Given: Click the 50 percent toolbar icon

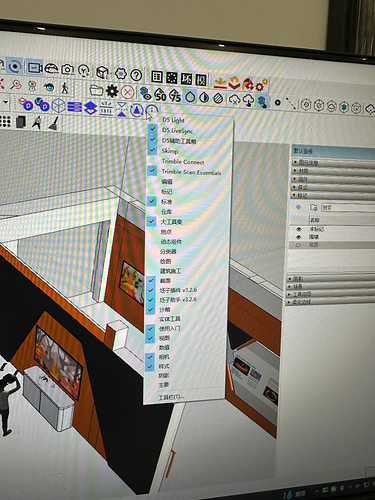Looking at the screenshot, I should [x=160, y=96].
